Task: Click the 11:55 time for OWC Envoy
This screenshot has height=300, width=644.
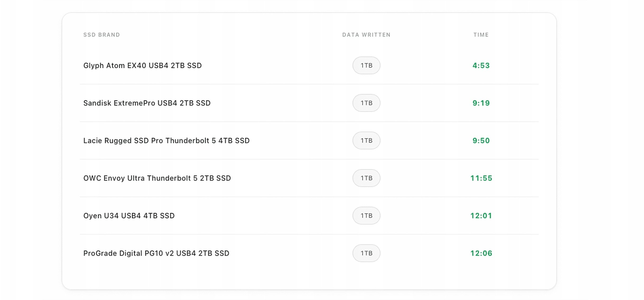Action: tap(481, 178)
